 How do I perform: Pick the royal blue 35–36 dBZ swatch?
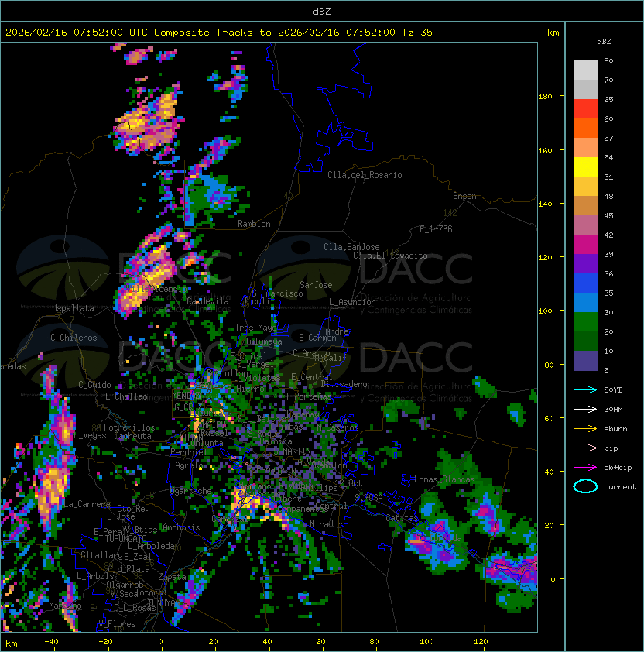click(x=585, y=283)
